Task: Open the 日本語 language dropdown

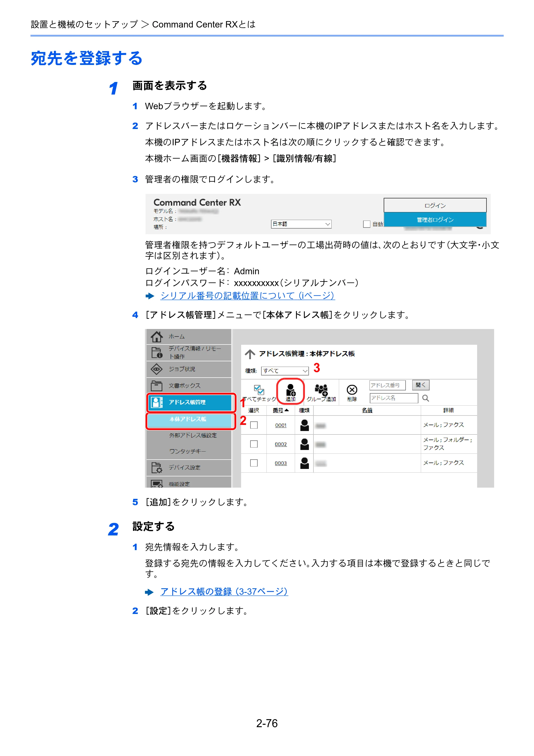Action: click(x=301, y=224)
